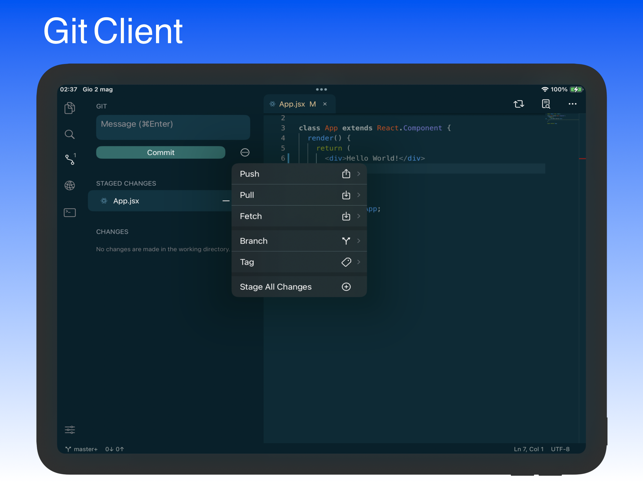The height and width of the screenshot is (482, 643).
Task: Expand the Tag submenu chevron
Action: (x=359, y=262)
